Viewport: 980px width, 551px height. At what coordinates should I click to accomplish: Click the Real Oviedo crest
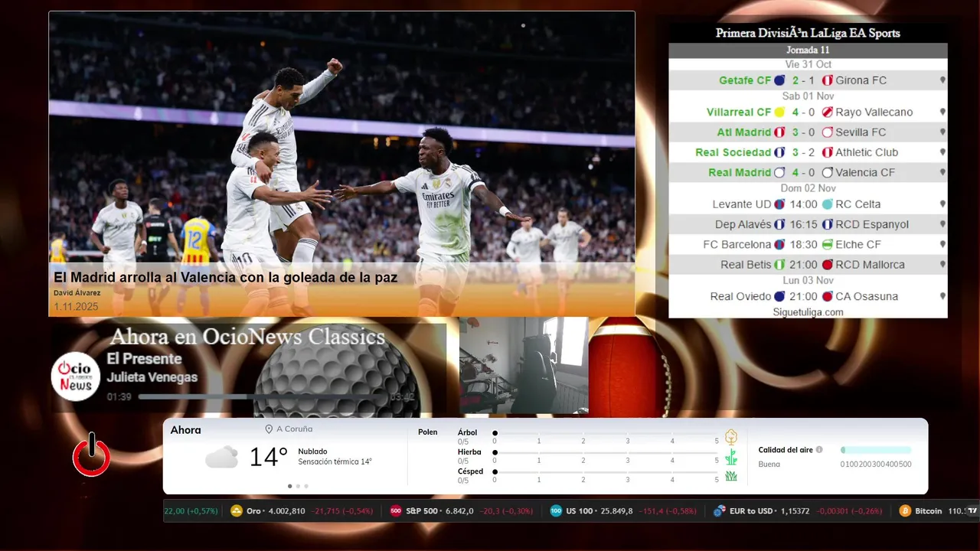pos(779,296)
